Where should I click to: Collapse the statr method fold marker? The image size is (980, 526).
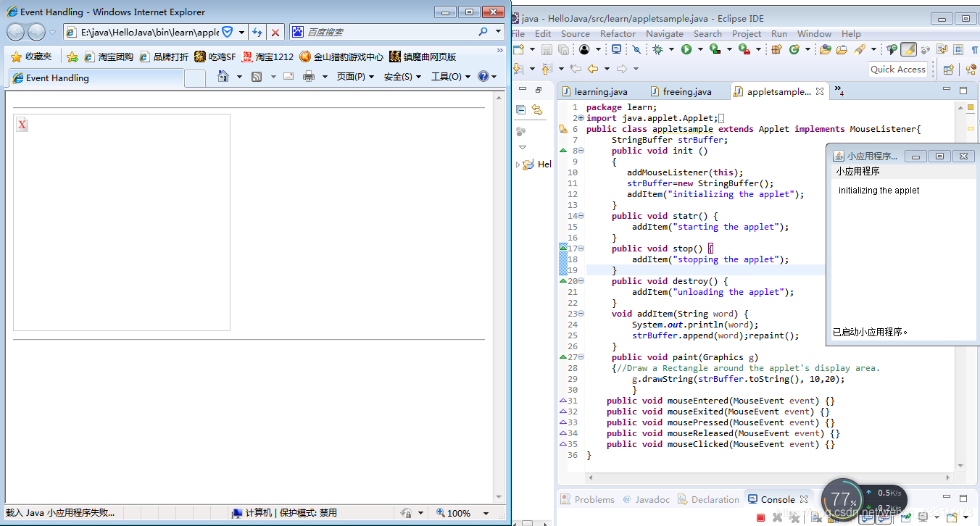[581, 216]
